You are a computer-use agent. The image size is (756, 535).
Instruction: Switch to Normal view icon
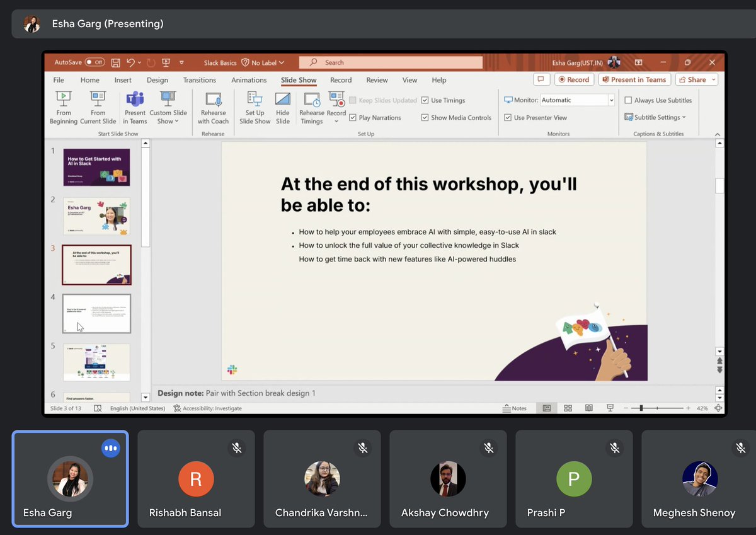pos(547,408)
